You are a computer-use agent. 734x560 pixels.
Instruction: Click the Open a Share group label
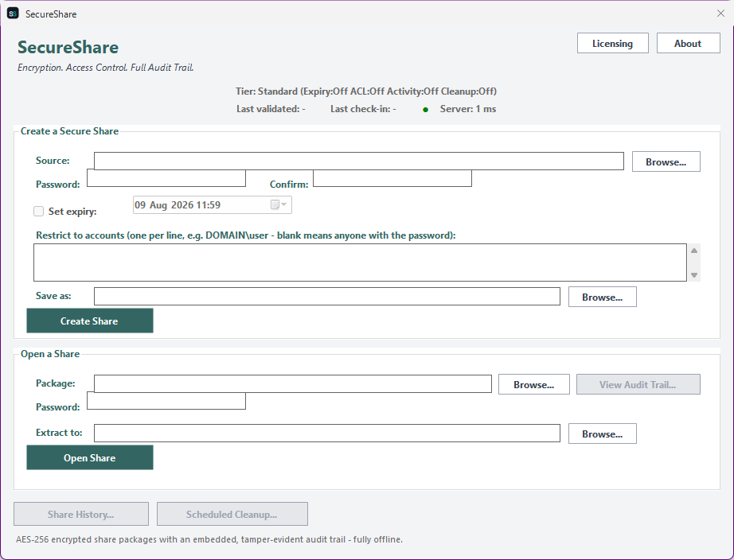coord(50,354)
